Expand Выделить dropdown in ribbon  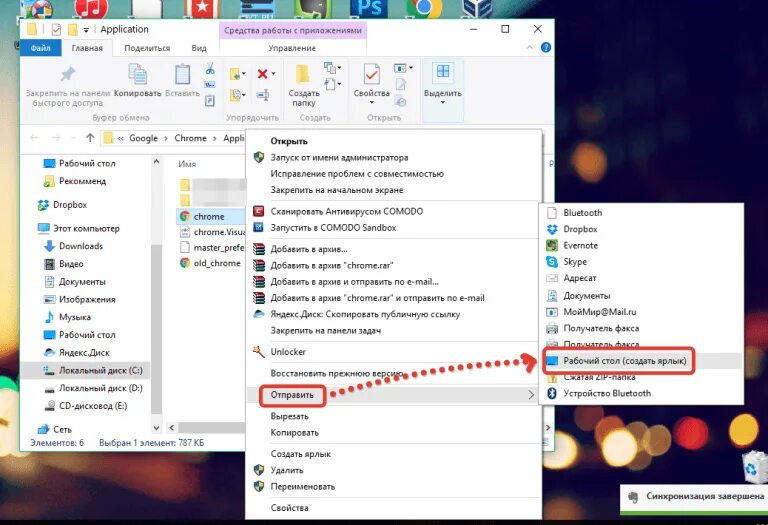(x=442, y=102)
